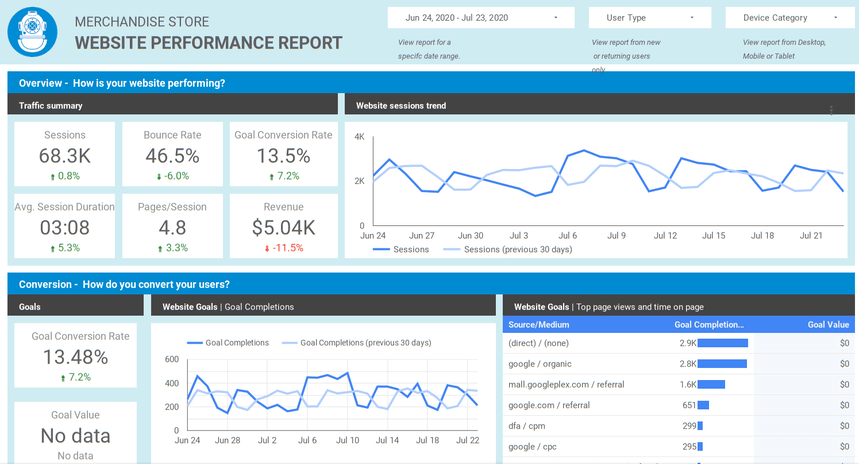Click the Avg. Session Duration scorecard
The height and width of the screenshot is (464, 859).
coord(64,222)
